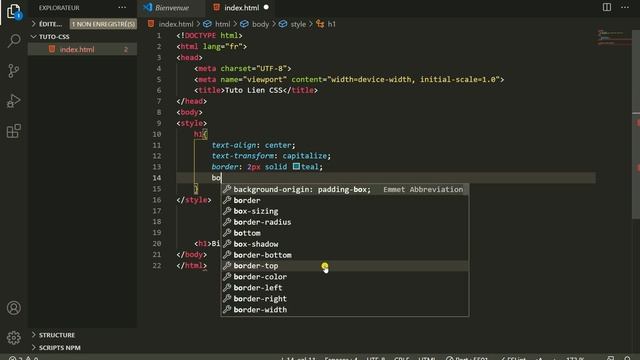The image size is (640, 360).
Task: Open editor more actions ellipsis
Action: 625,7
